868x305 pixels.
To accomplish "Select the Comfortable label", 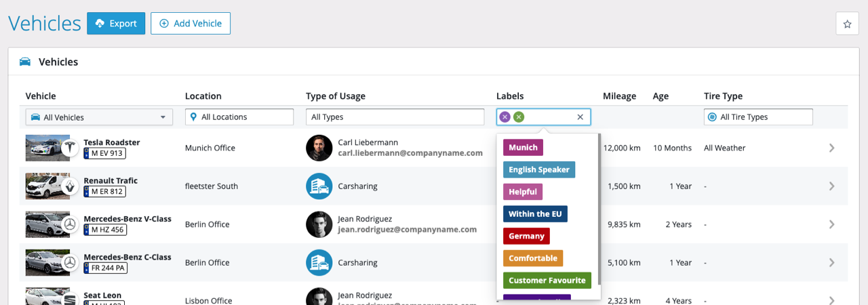I will 533,258.
